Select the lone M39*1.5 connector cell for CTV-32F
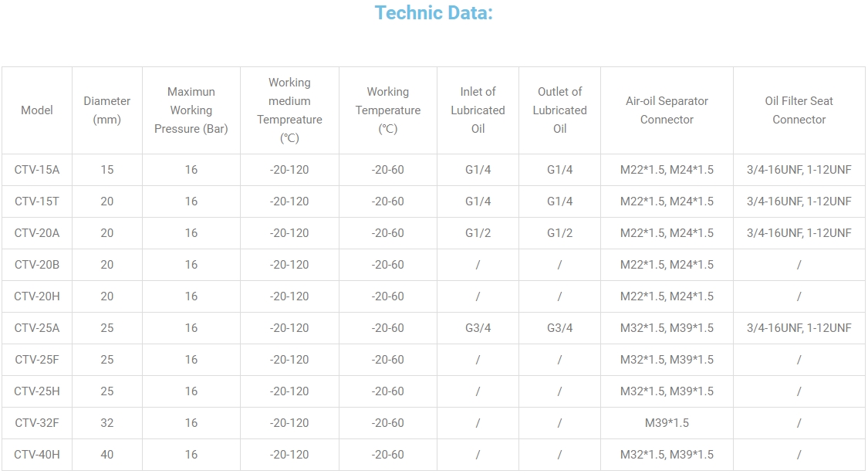This screenshot has height=474, width=868. click(667, 423)
